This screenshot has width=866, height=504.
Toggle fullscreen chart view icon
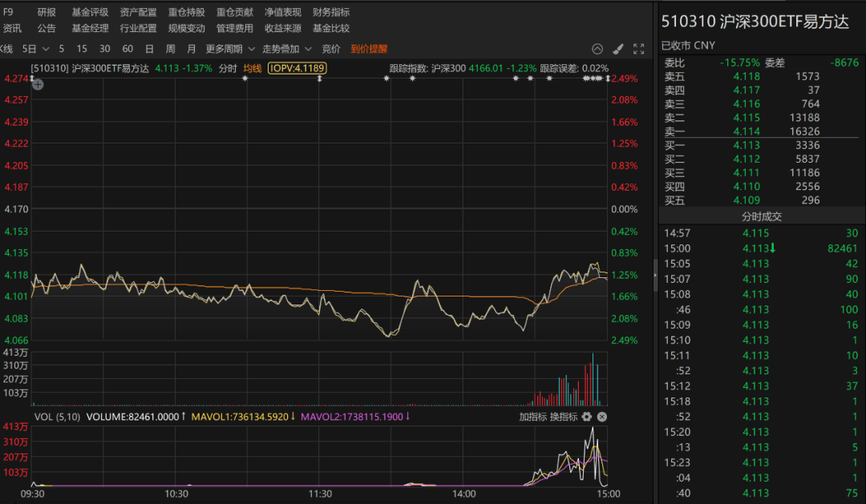[638, 49]
